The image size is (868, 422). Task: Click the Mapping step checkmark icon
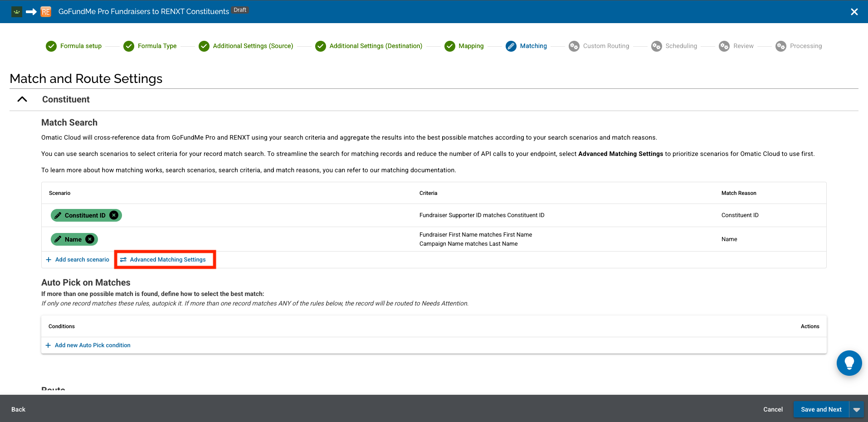pyautogui.click(x=450, y=46)
